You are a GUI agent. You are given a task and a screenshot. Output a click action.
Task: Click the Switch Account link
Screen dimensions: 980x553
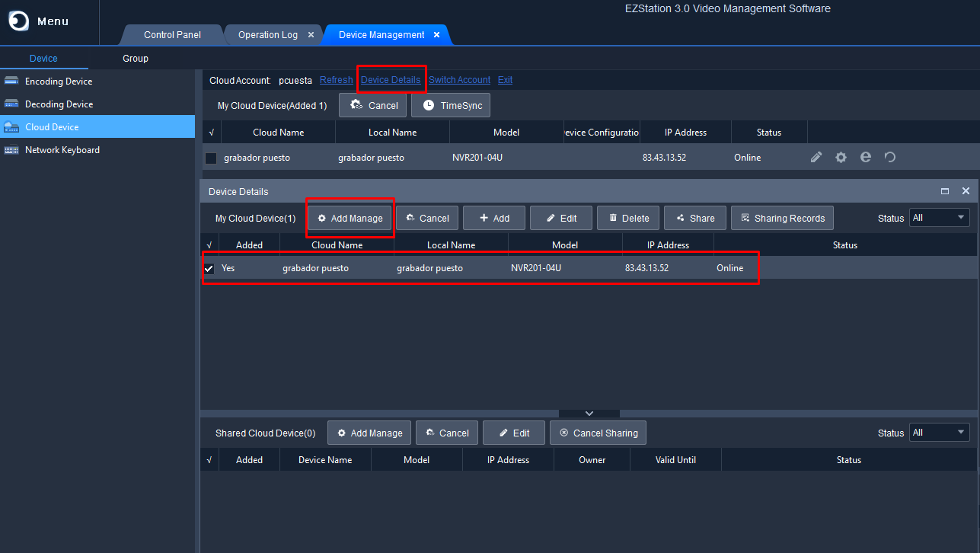point(459,79)
